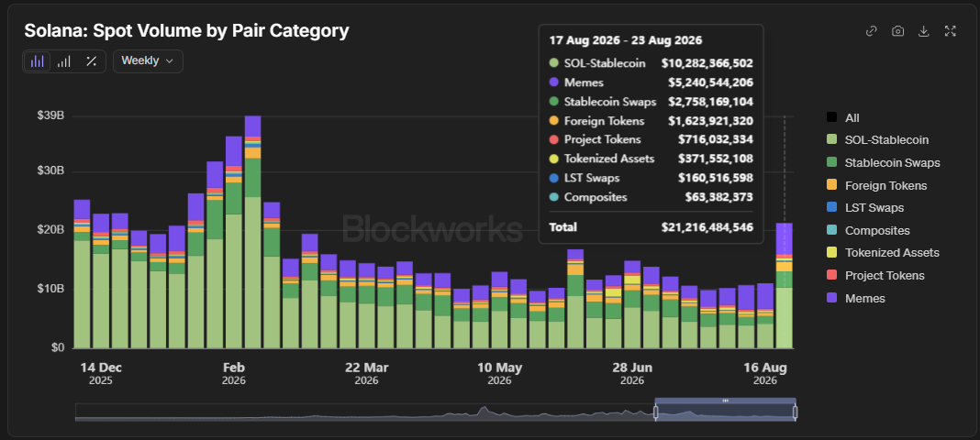Click the chart title Solana: Spot Volume
Viewport: 980px width, 440px height.
(x=186, y=30)
